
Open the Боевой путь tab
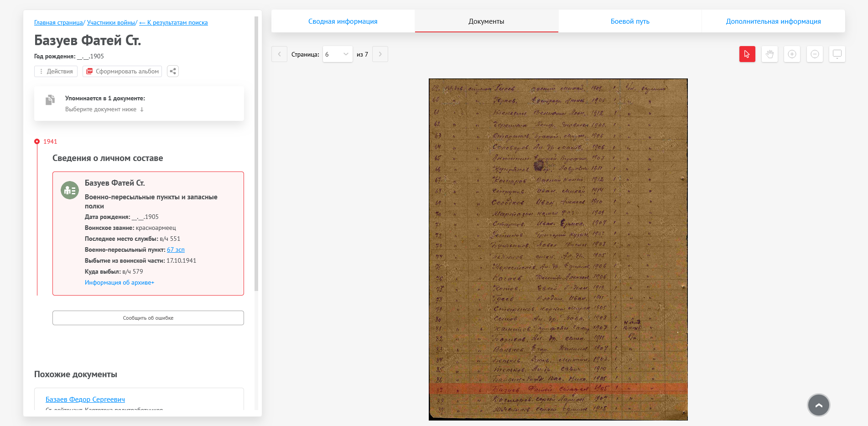pos(629,21)
